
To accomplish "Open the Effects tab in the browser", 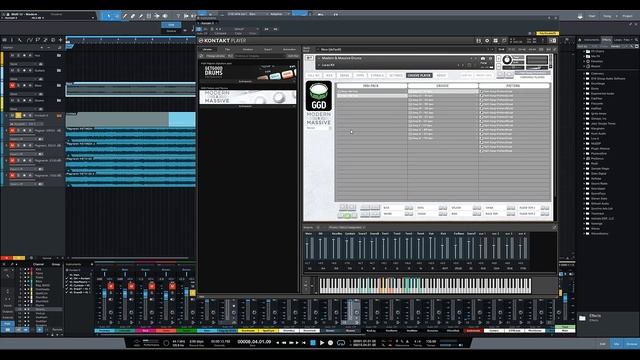I will [607, 40].
